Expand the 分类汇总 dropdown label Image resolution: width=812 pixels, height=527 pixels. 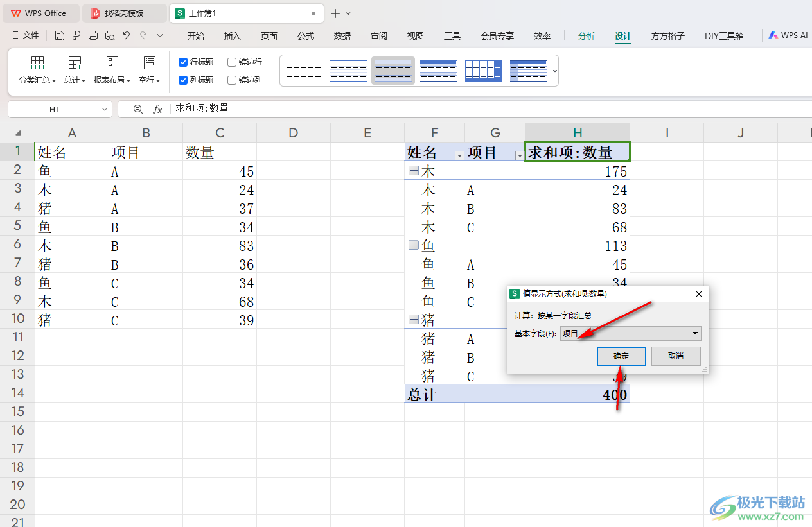click(38, 80)
